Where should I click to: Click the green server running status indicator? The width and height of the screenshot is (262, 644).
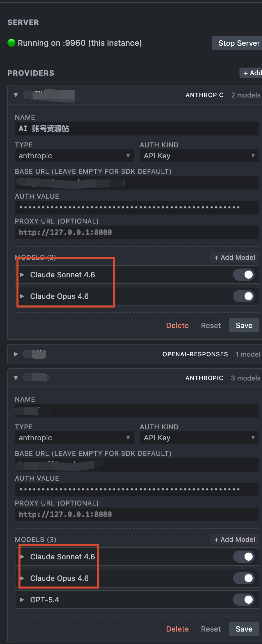click(x=11, y=43)
